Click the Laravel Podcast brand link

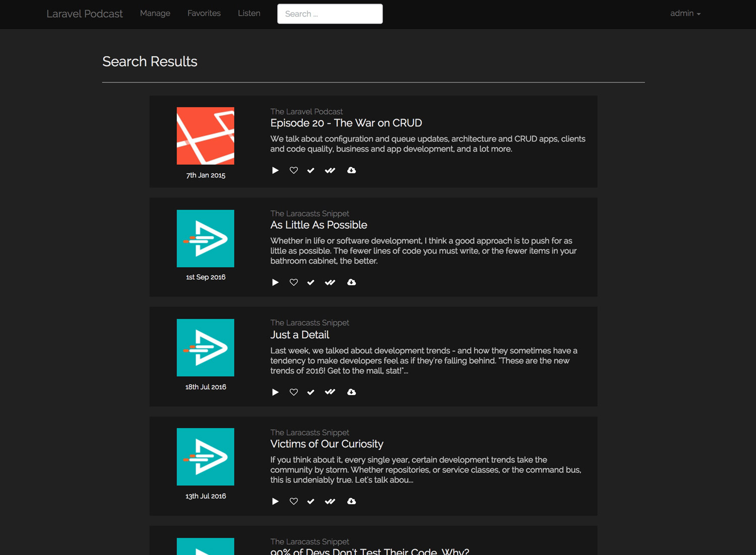click(85, 14)
